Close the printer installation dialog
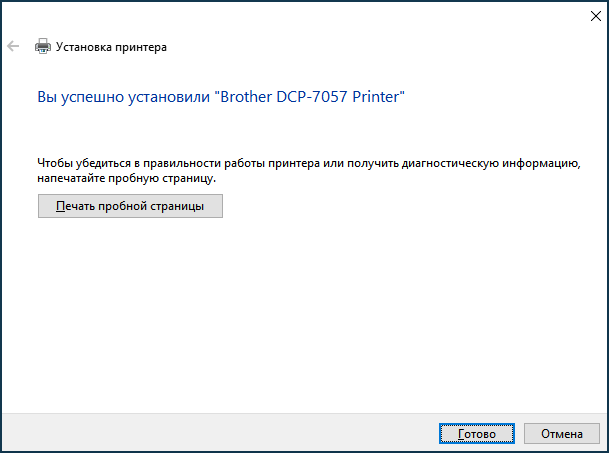Screen dimensions: 609x453 pyautogui.click(x=595, y=16)
